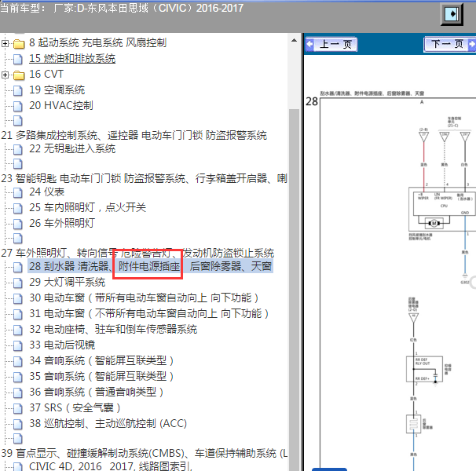Click page icon next to 22 无钥匙进入系统
Image resolution: width=476 pixels, height=471 pixels.
[x=18, y=149]
